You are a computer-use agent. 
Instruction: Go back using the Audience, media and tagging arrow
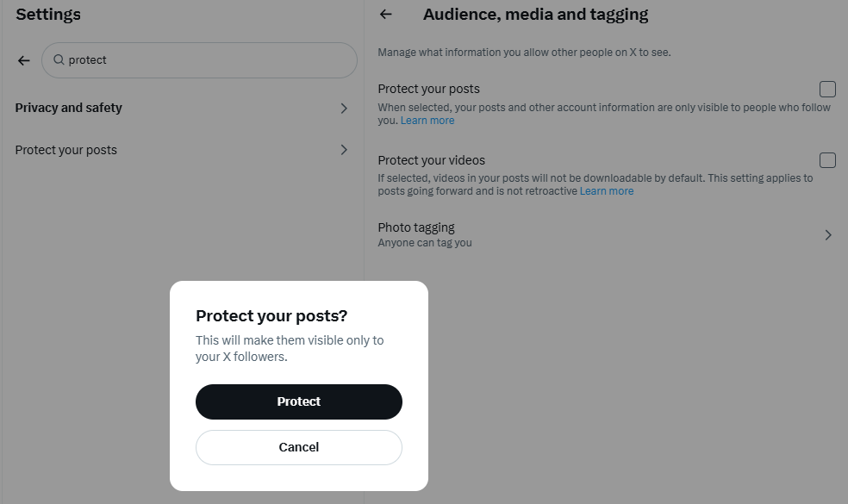(386, 15)
